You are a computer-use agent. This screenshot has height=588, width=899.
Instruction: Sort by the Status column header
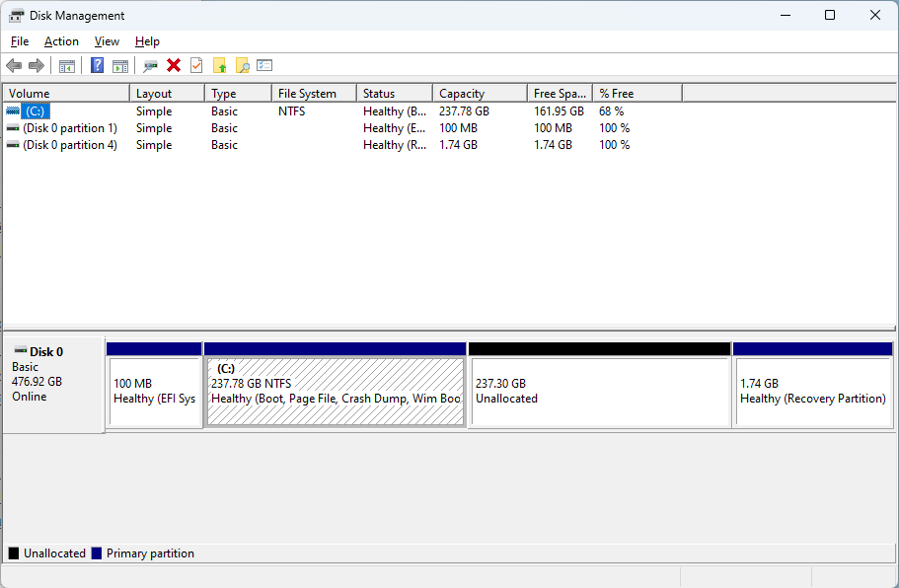coord(395,93)
